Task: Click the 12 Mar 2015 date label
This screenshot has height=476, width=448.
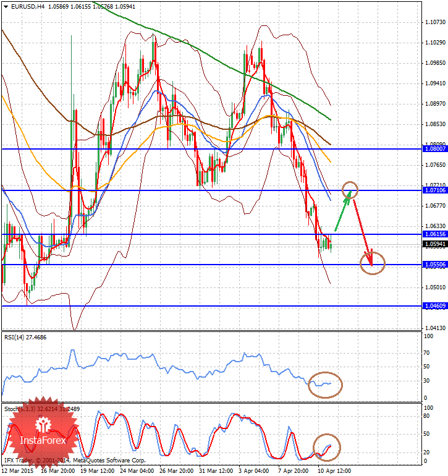Action: coord(18,471)
